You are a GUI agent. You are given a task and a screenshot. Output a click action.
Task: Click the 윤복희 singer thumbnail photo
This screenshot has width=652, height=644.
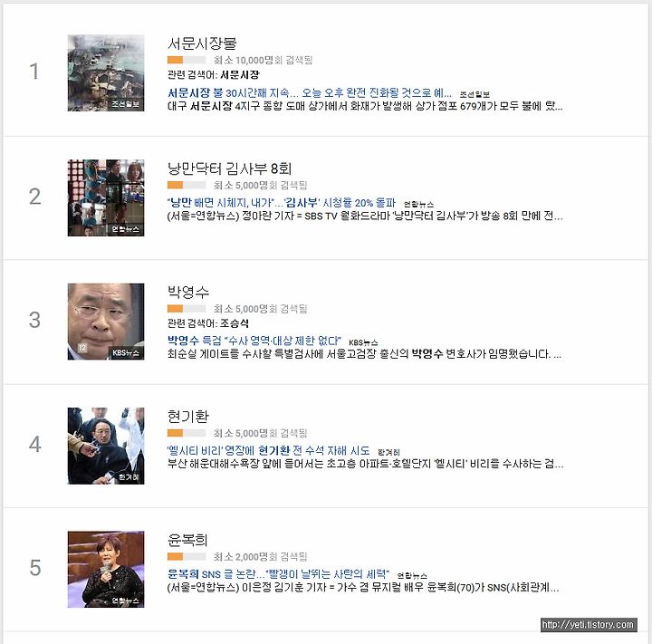(x=106, y=569)
